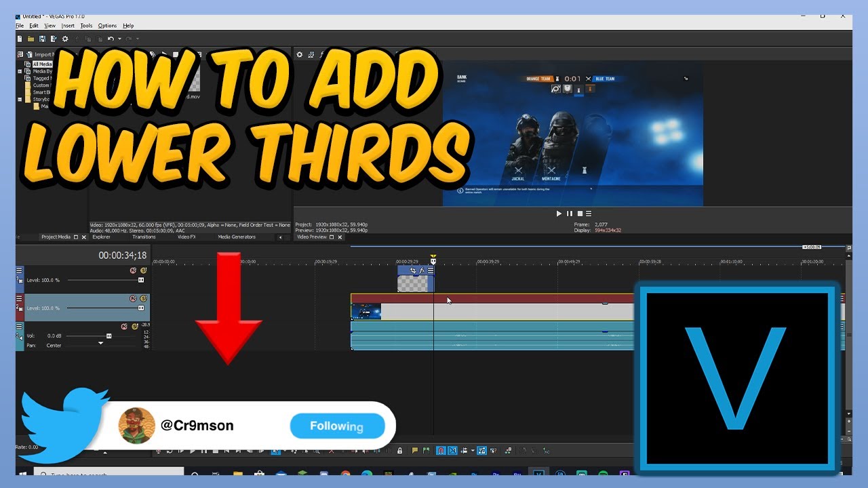Image resolution: width=868 pixels, height=488 pixels.
Task: Expand the Storyboard Bins tree node
Action: click(20, 100)
